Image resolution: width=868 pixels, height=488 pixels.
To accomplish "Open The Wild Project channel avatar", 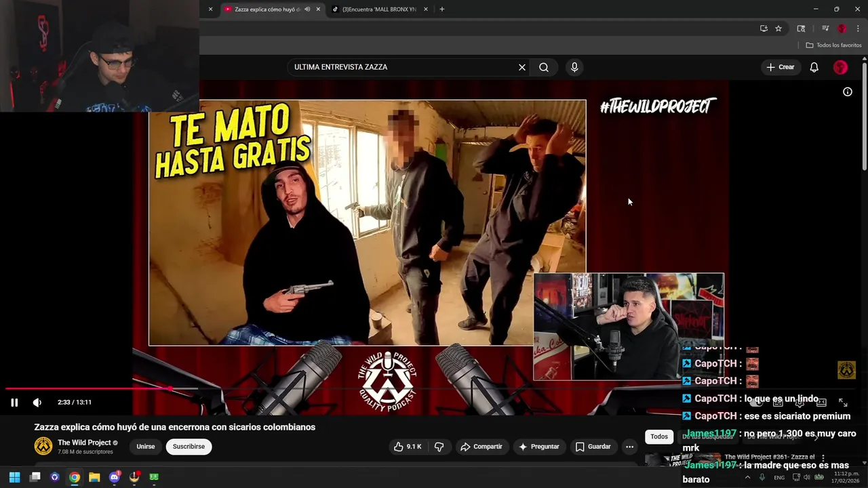I will (43, 446).
